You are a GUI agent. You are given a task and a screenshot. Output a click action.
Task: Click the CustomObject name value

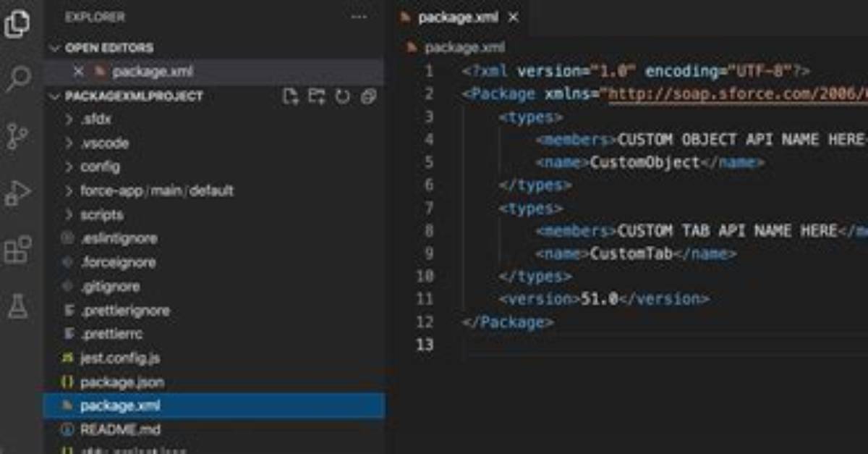645,162
